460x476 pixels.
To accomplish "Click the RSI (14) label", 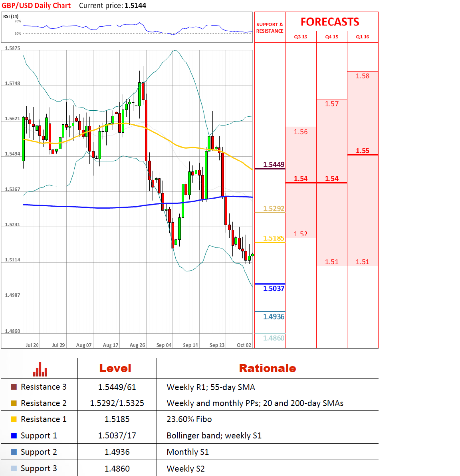I will (11, 16).
